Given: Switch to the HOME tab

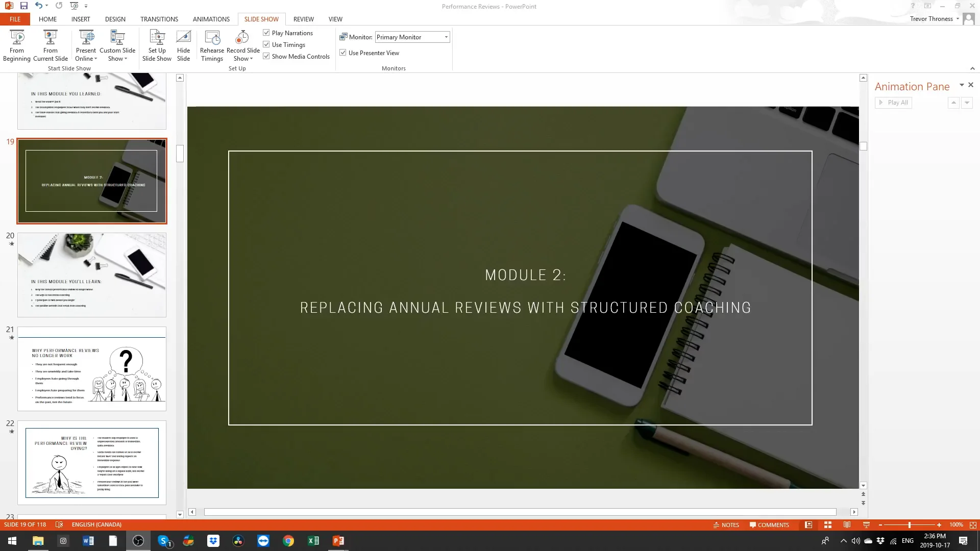Looking at the screenshot, I should pyautogui.click(x=47, y=19).
